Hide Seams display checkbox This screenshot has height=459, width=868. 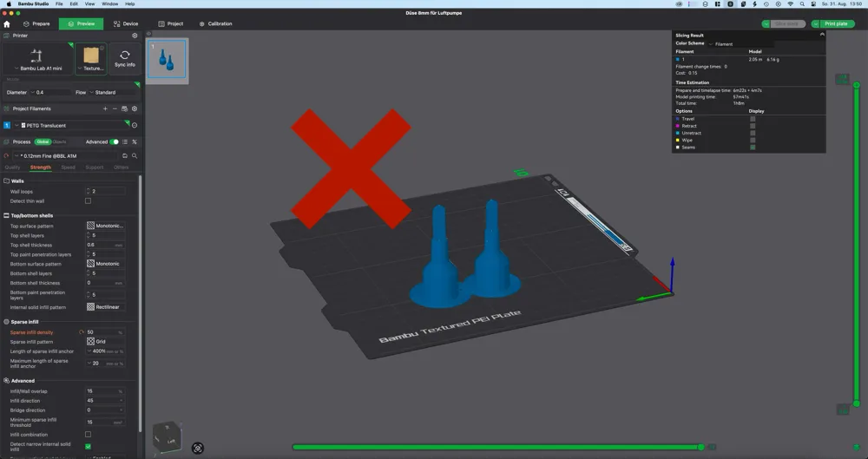click(x=753, y=148)
